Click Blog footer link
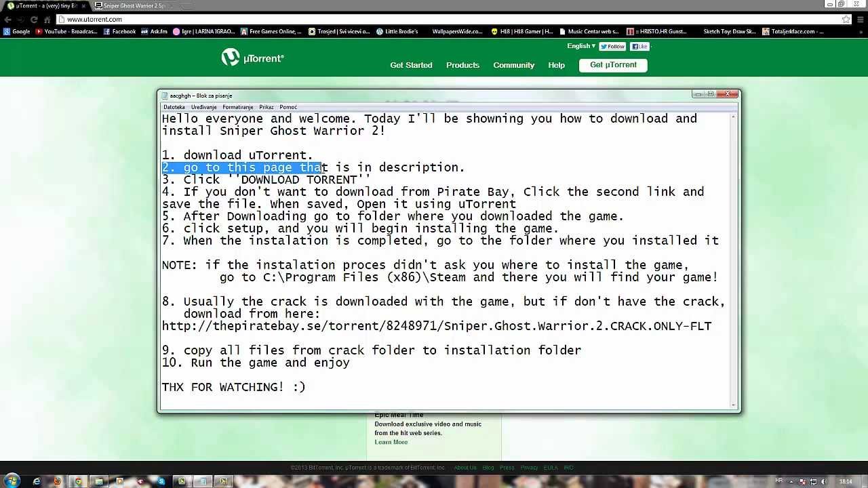Image resolution: width=868 pixels, height=488 pixels. coord(488,468)
